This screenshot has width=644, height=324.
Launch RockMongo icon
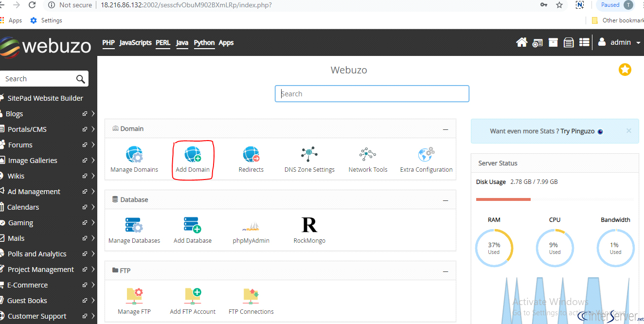point(309,225)
